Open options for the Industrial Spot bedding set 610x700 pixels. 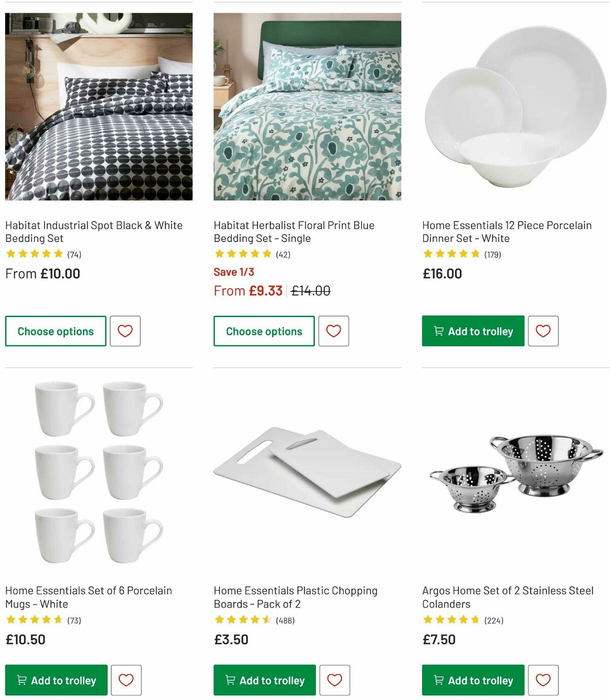click(x=55, y=331)
